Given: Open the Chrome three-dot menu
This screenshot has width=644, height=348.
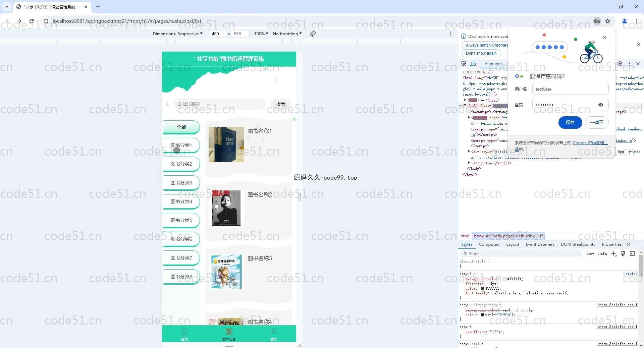Looking at the screenshot, I should (x=636, y=21).
